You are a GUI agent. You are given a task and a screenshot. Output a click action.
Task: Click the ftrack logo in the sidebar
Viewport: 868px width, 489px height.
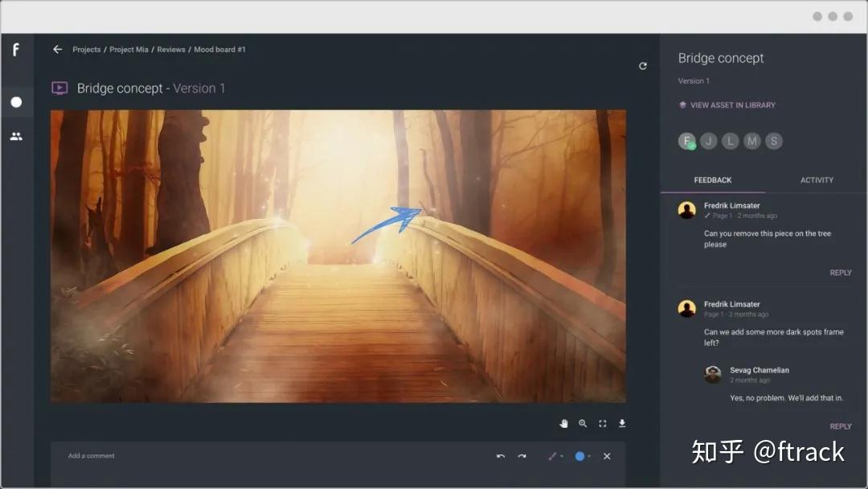17,50
